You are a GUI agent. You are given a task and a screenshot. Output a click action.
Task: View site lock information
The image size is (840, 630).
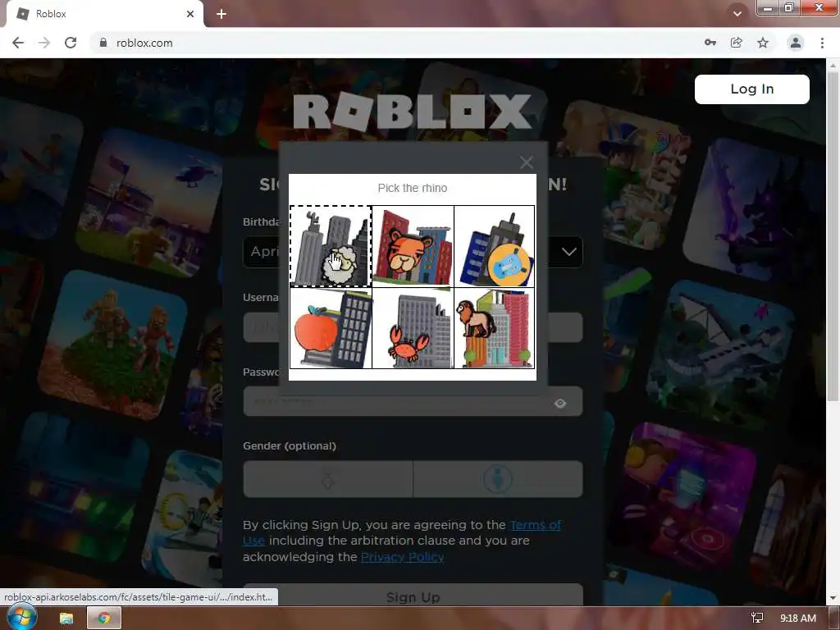tap(103, 43)
